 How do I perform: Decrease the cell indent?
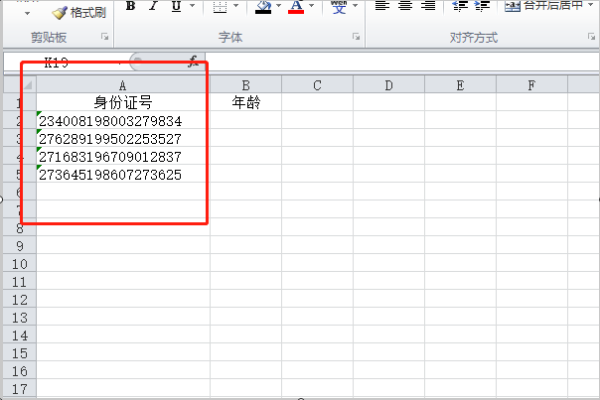460,6
